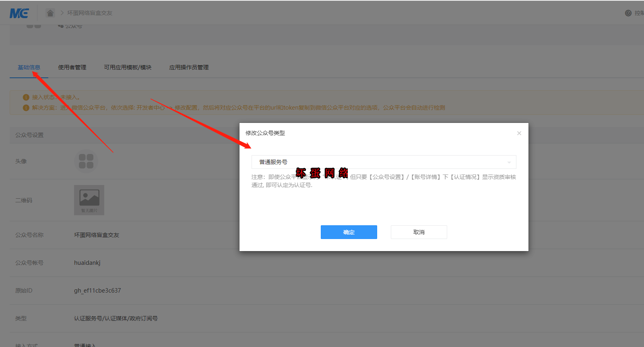Viewport: 644px width, 347px height.
Task: Open the 应用操作员管理 tab
Action: tap(189, 67)
